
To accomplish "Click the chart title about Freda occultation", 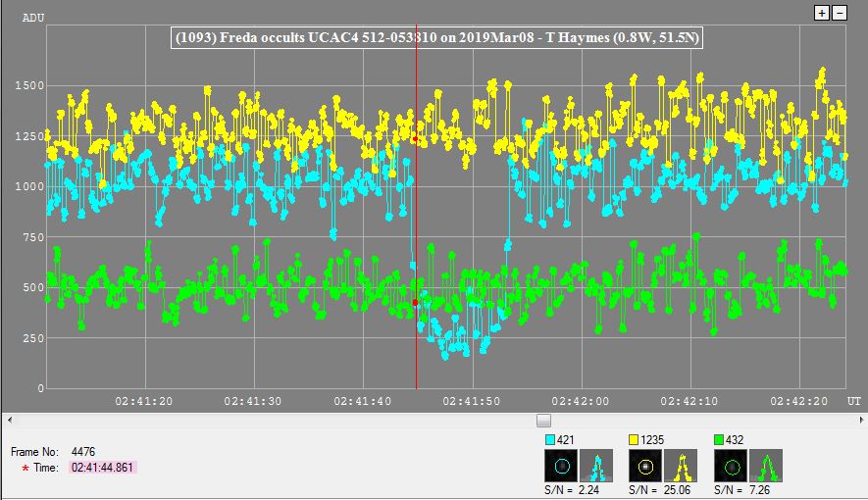I will (438, 37).
